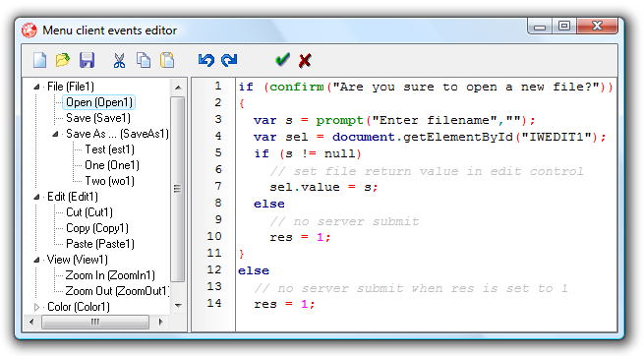Copy with the two-pages icon
Viewport: 644px width, 356px height.
(x=144, y=60)
